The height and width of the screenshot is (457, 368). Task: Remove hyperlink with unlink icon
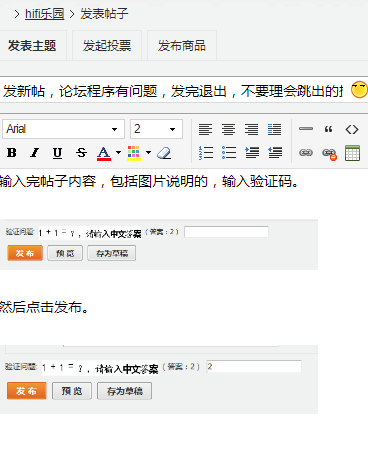click(x=329, y=154)
